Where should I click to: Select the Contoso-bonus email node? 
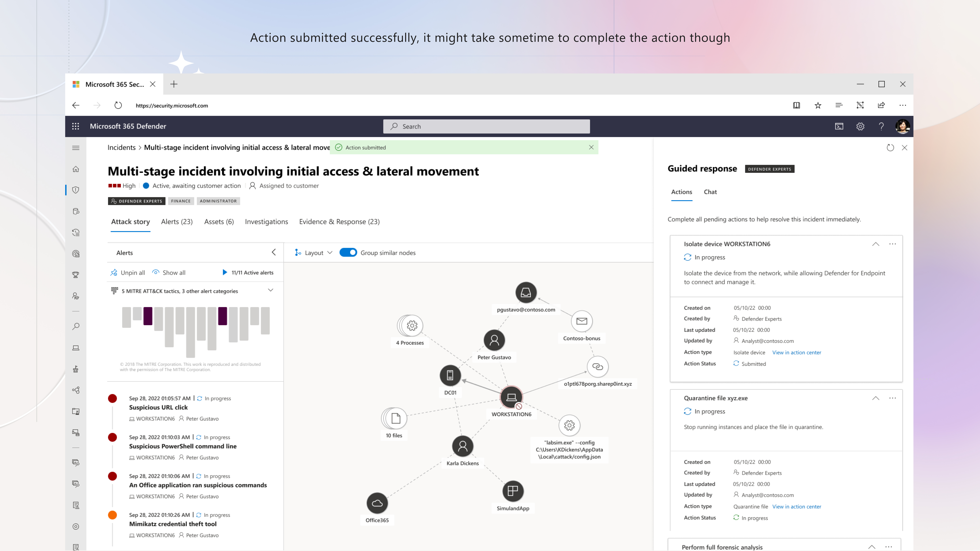(x=582, y=321)
